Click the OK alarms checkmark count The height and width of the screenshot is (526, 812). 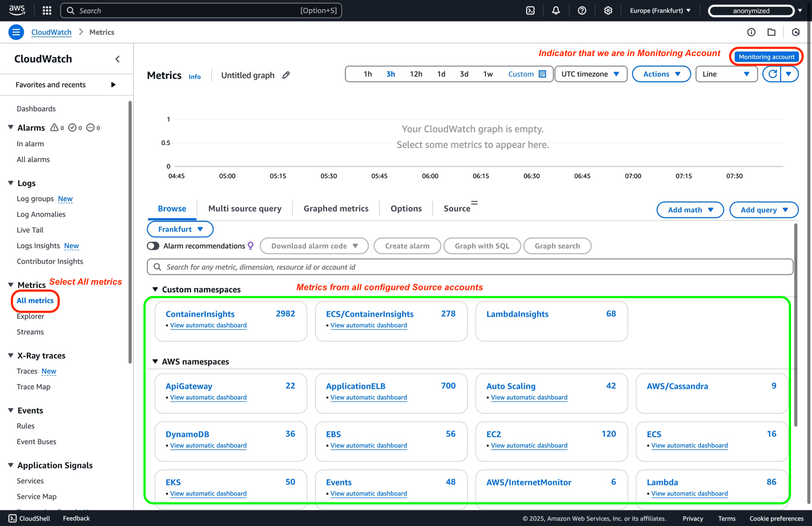click(x=75, y=128)
